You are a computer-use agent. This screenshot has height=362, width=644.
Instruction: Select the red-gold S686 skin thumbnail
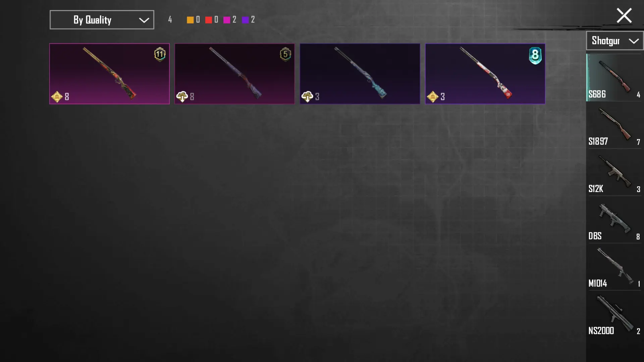(x=109, y=74)
